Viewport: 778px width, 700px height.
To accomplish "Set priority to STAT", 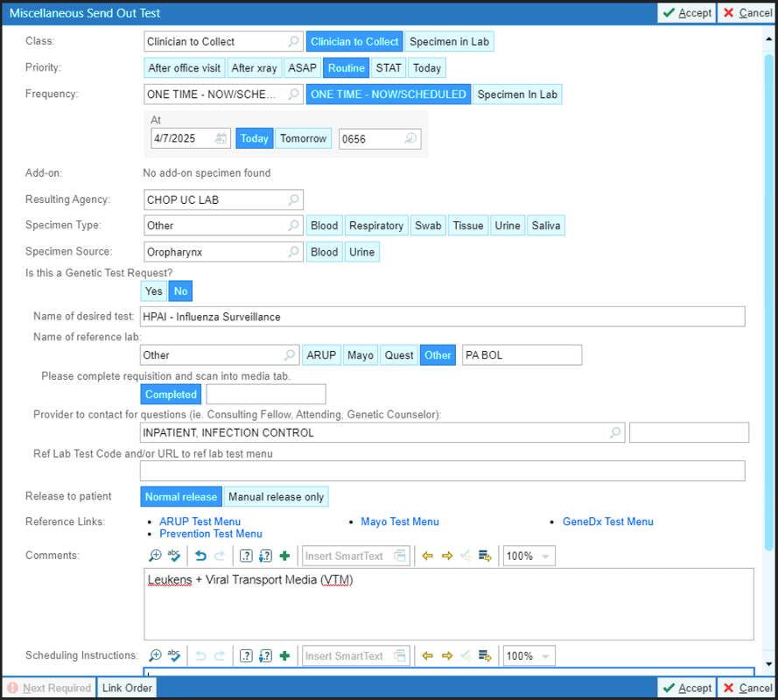I will click(389, 67).
